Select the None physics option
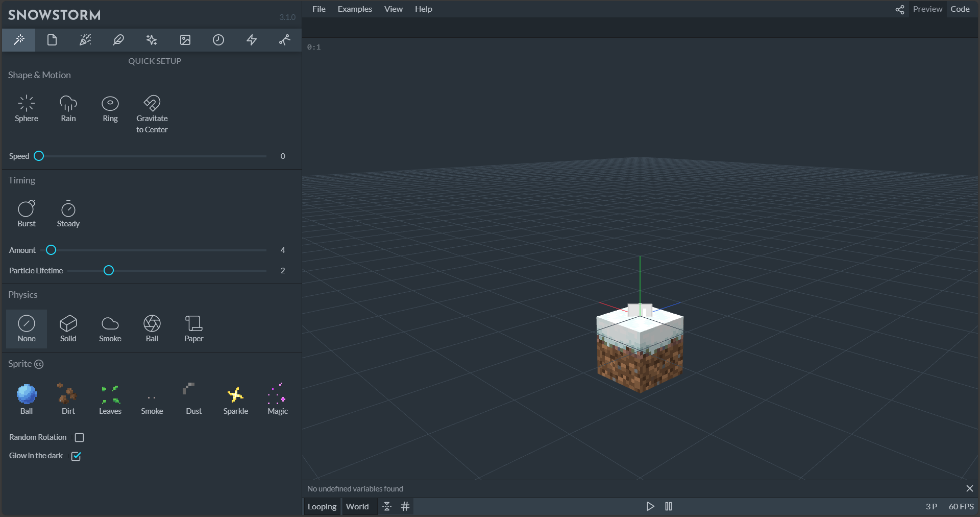 pyautogui.click(x=27, y=329)
